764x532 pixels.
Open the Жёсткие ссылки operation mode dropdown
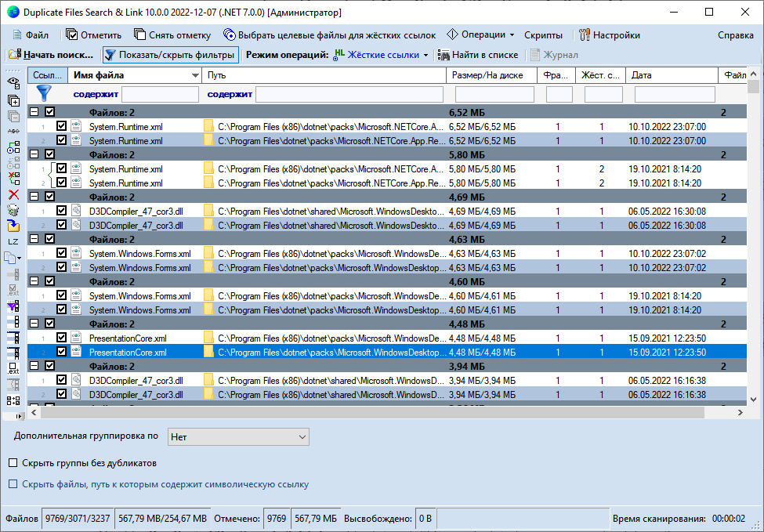pyautogui.click(x=382, y=55)
